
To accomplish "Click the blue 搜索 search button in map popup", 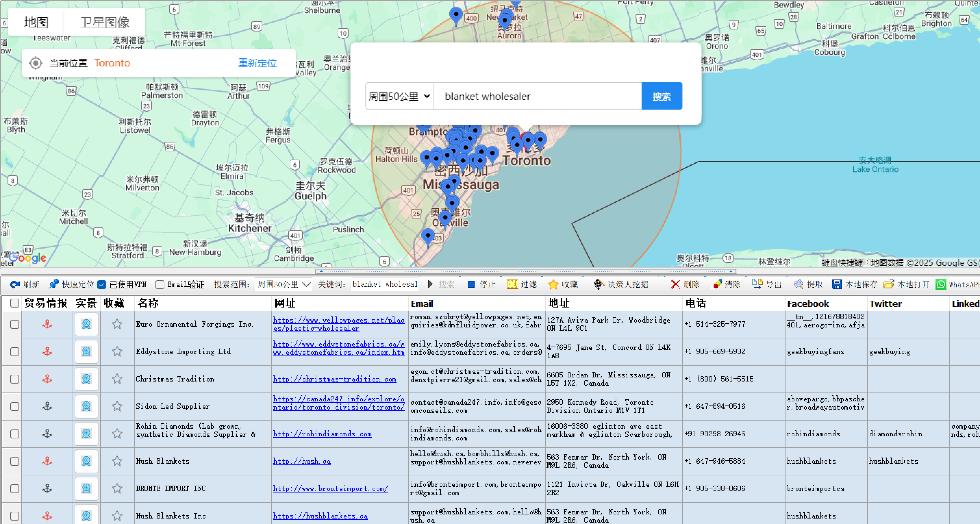I will point(662,96).
